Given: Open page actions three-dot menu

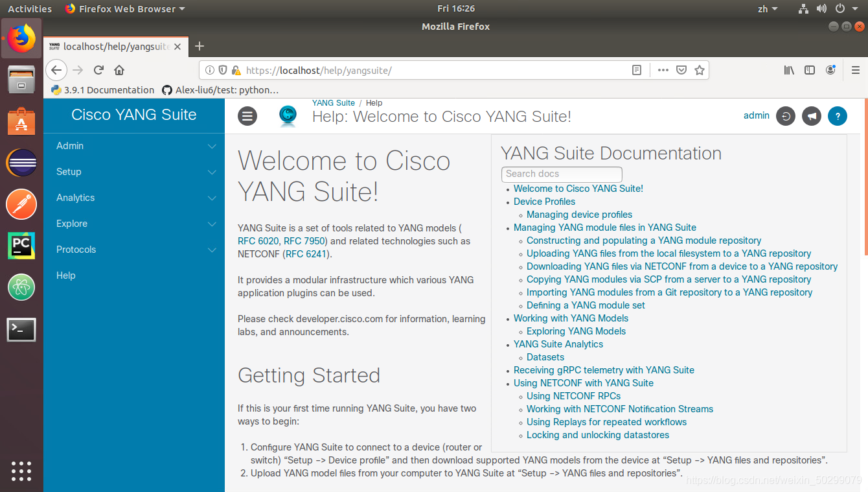Looking at the screenshot, I should 663,70.
